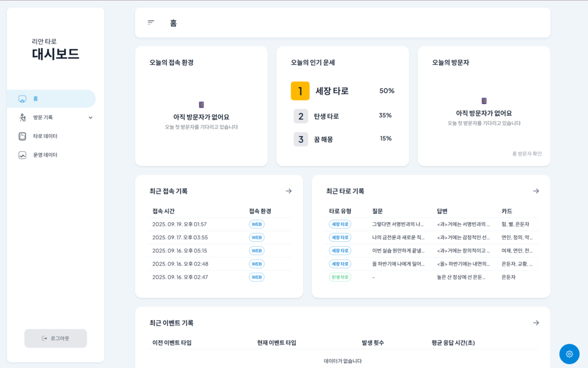The width and height of the screenshot is (588, 368).
Task: Click arrow icon on 최근 접속 기록 card
Action: pyautogui.click(x=289, y=191)
